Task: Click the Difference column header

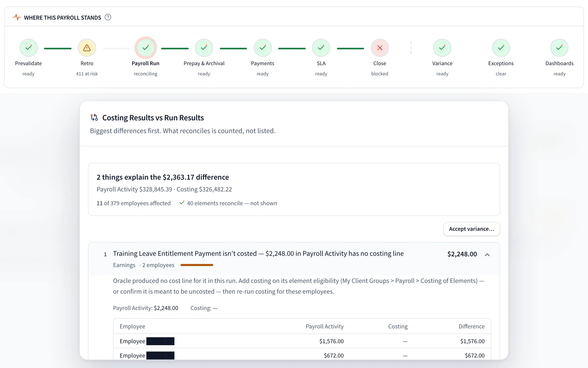Action: tap(471, 326)
